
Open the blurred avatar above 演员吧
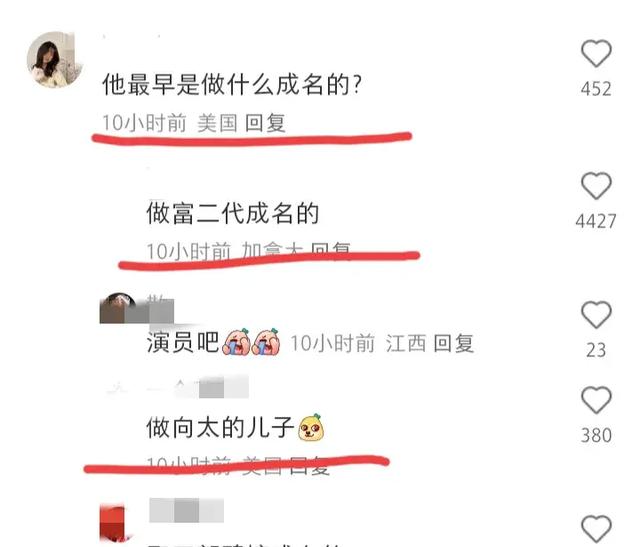click(x=118, y=309)
